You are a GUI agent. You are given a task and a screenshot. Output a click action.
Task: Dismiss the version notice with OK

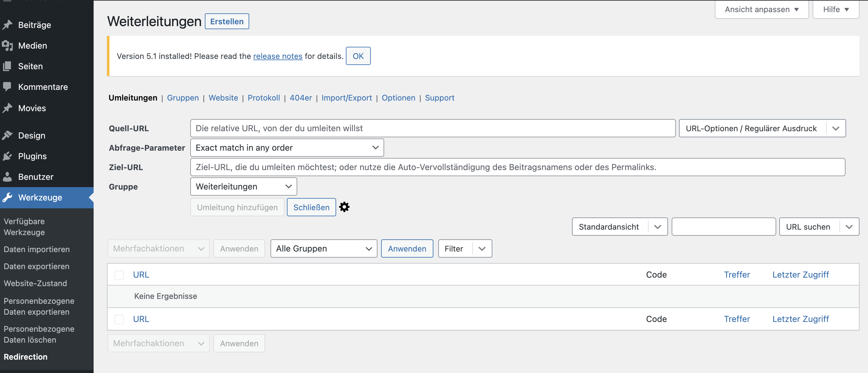(x=358, y=56)
